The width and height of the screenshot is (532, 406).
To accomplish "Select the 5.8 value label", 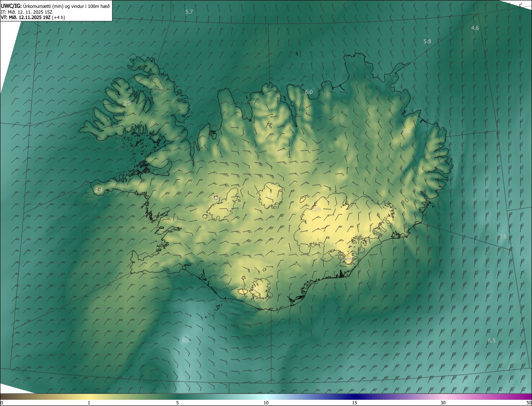I will pos(427,41).
